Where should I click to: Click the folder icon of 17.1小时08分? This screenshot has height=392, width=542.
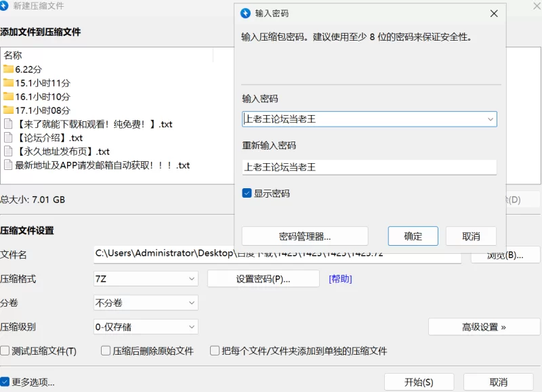pos(8,110)
